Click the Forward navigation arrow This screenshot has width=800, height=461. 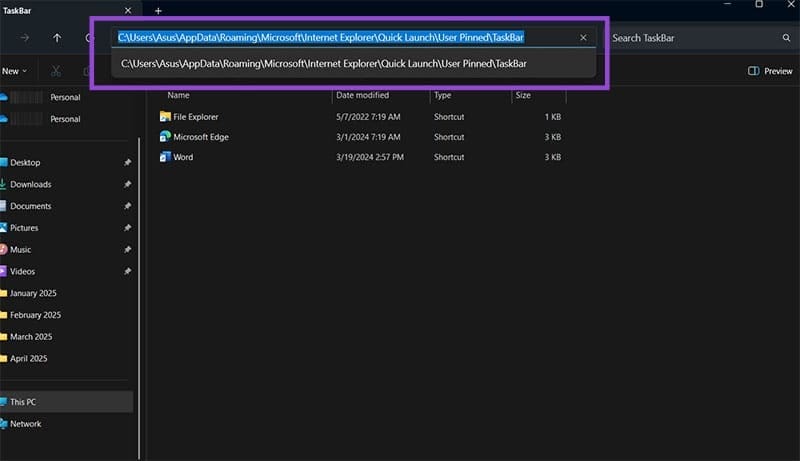click(x=24, y=38)
